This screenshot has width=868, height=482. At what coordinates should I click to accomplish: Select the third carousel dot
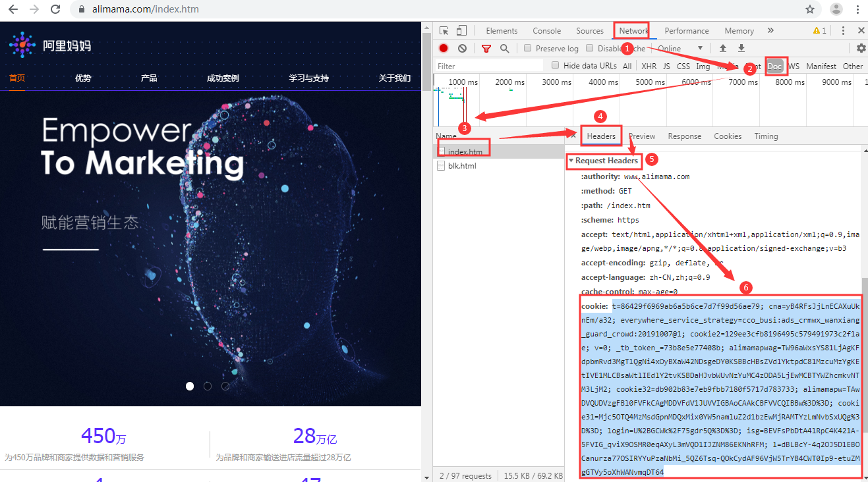coord(225,386)
